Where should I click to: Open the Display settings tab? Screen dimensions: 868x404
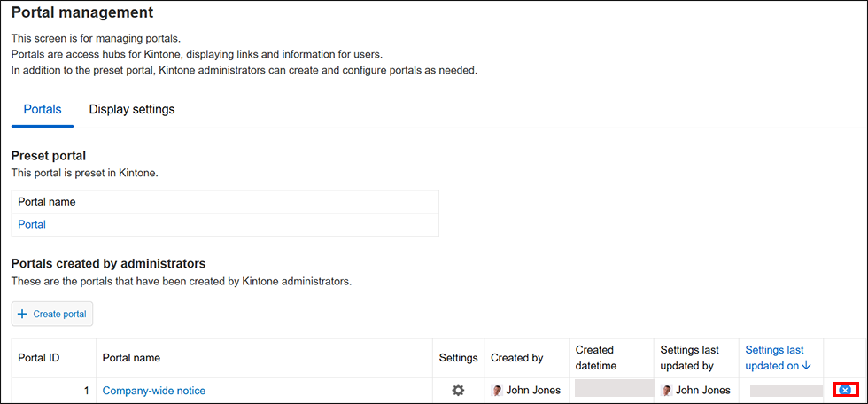pyautogui.click(x=132, y=110)
